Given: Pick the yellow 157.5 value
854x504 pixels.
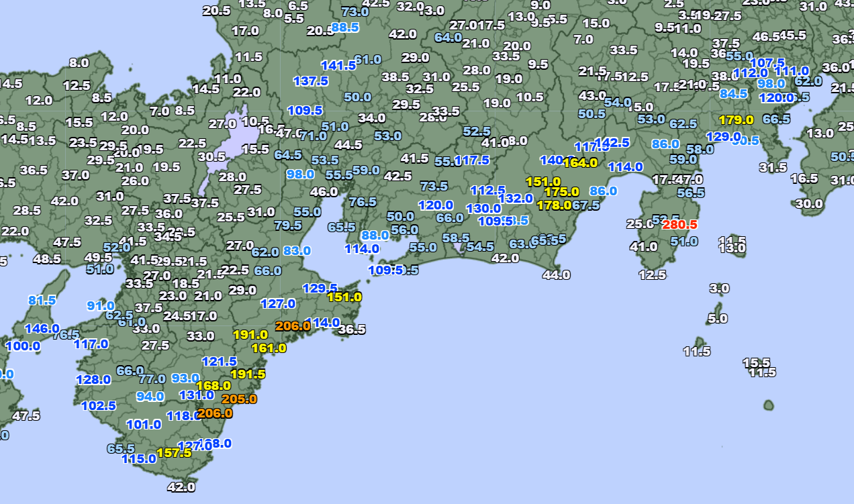Looking at the screenshot, I should 174,452.
